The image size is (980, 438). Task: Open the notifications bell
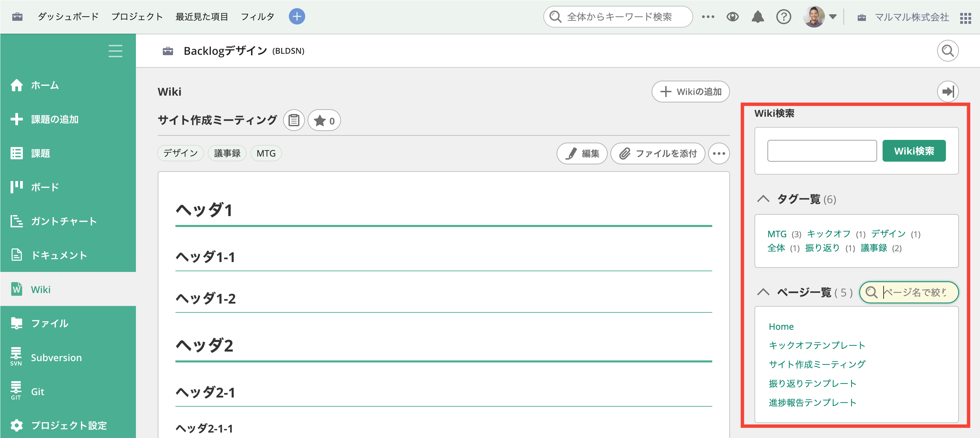point(758,17)
